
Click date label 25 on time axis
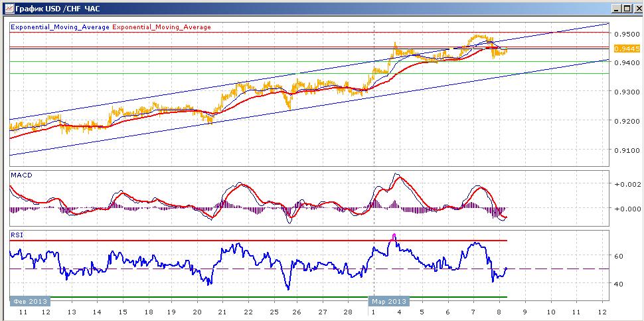pyautogui.click(x=273, y=312)
